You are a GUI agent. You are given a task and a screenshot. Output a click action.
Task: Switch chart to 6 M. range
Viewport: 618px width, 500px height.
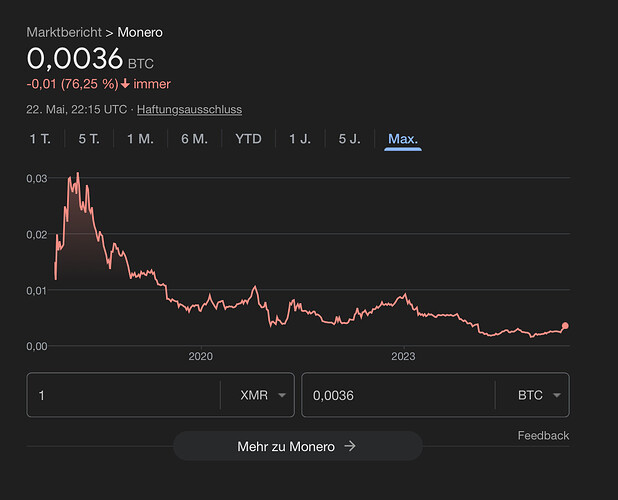[x=194, y=139]
